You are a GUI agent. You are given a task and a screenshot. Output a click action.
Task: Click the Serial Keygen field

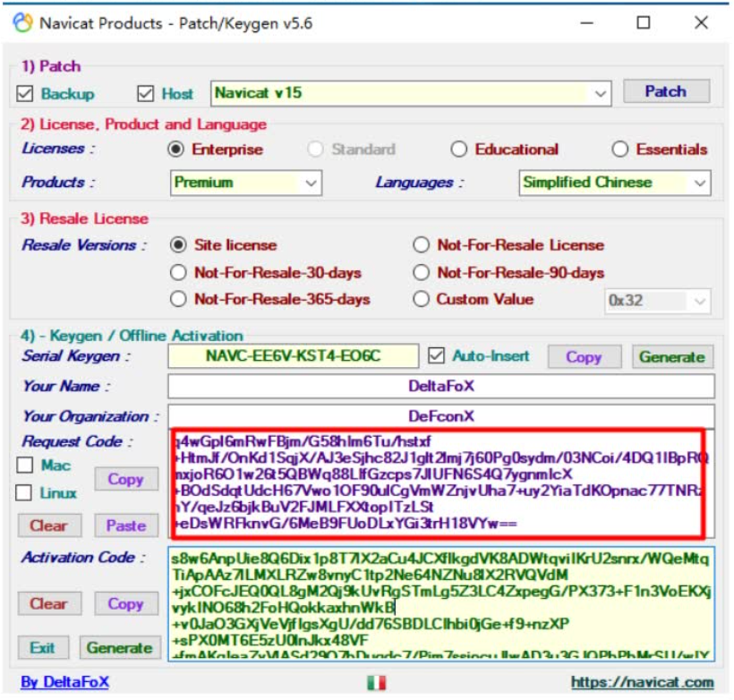tap(293, 356)
